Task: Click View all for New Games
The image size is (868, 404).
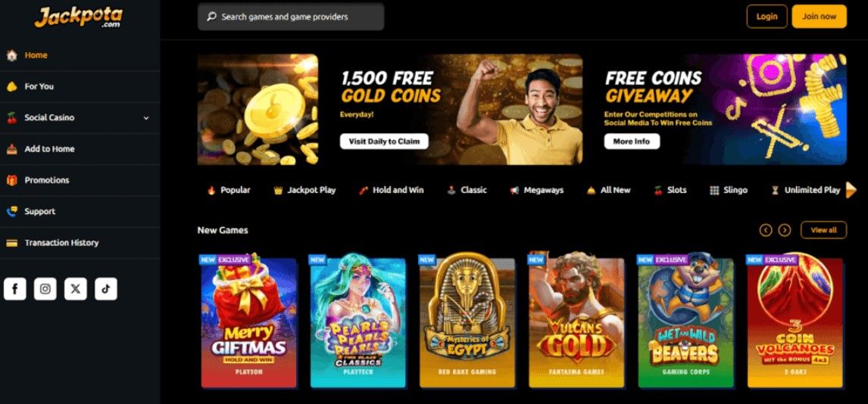Action: click(x=824, y=230)
